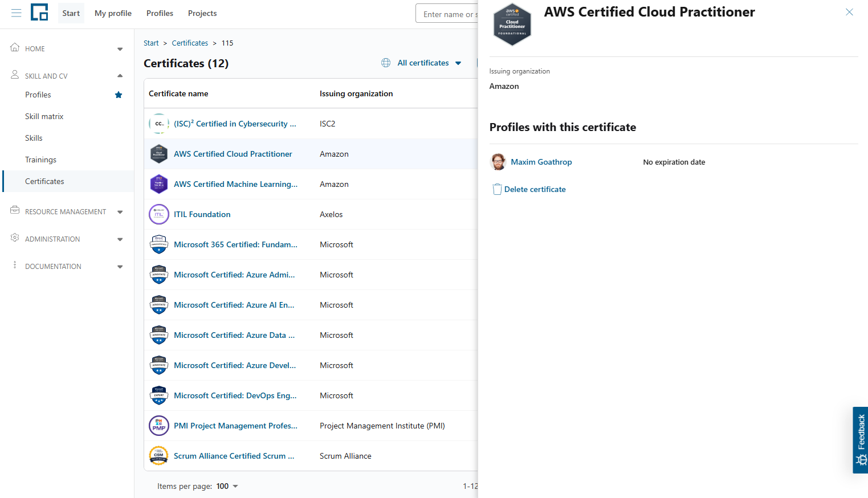
Task: Collapse the SKILL AND CV section
Action: point(120,76)
